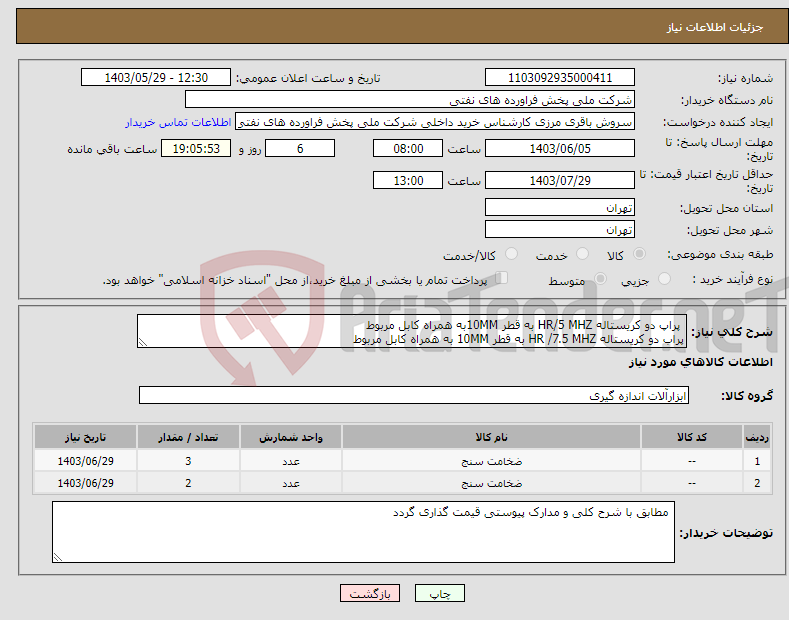Select the کالا/خدمت radio button
The image size is (789, 620).
click(x=511, y=254)
